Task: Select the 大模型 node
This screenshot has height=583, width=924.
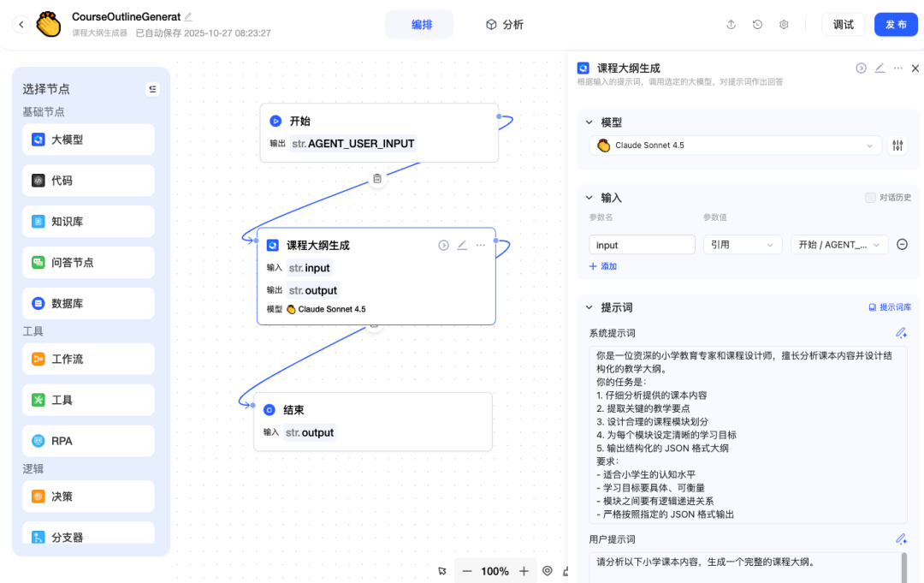Action: [88, 140]
